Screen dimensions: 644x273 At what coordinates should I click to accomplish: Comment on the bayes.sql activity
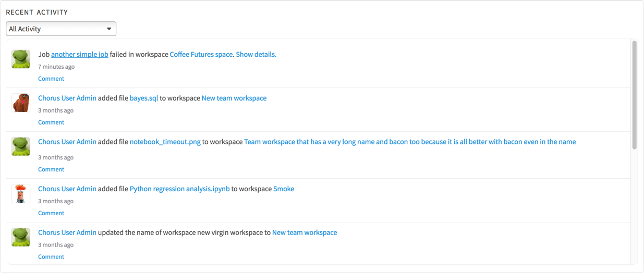point(51,122)
